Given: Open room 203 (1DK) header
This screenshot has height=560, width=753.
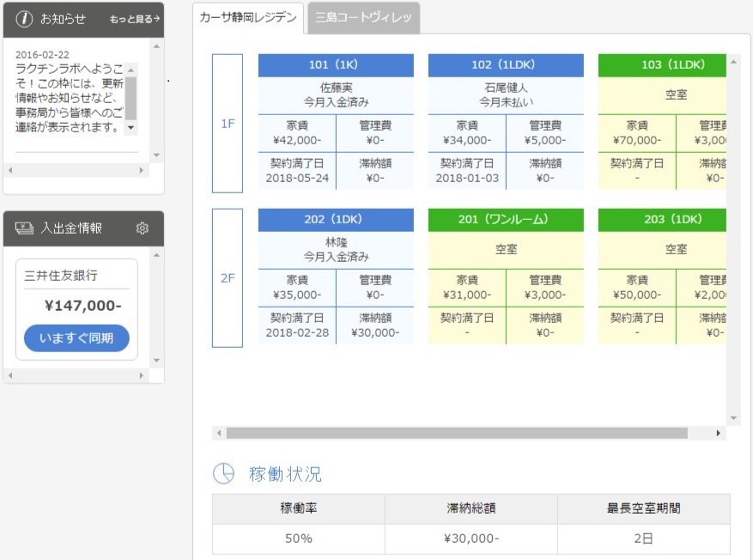Looking at the screenshot, I should coord(662,220).
